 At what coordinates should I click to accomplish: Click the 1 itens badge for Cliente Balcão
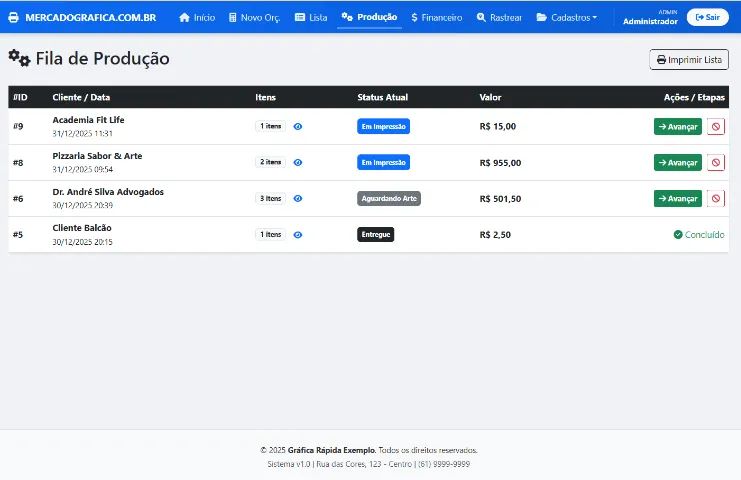[x=270, y=234]
